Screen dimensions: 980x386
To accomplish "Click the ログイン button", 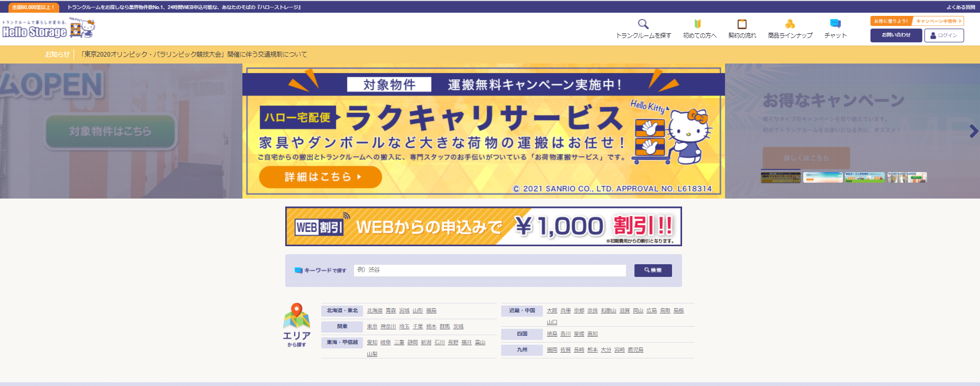I will point(943,35).
